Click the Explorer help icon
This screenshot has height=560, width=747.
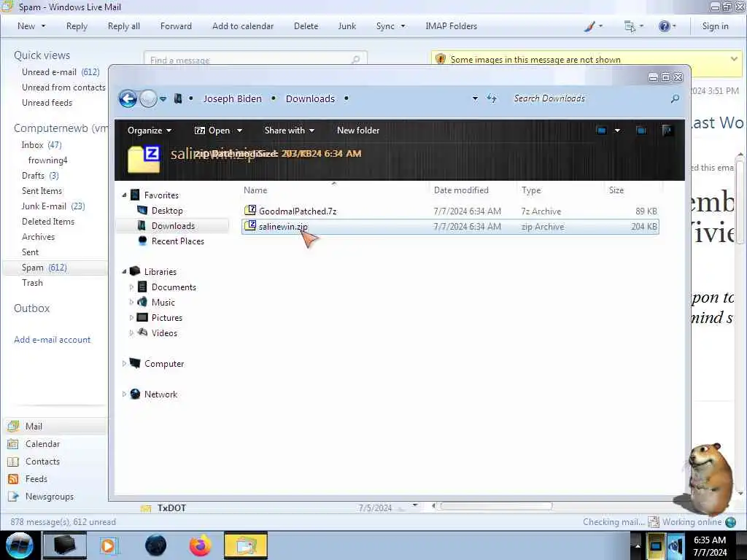click(x=667, y=131)
